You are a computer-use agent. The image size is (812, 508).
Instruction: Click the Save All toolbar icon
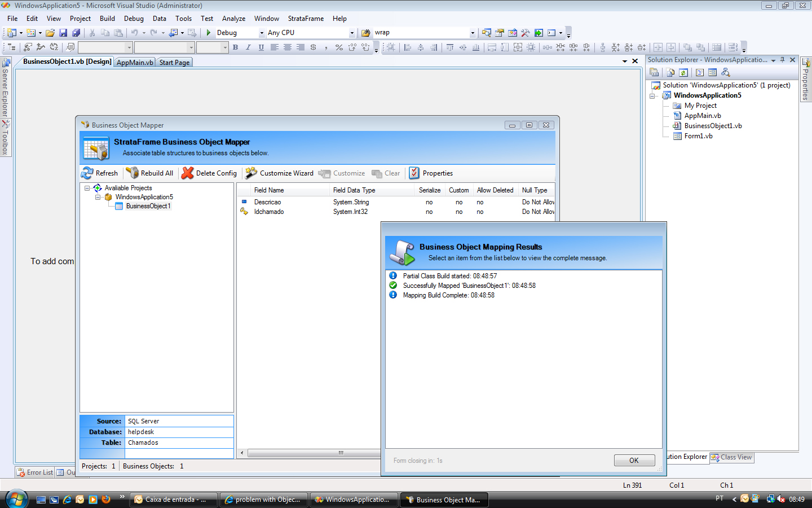coord(76,33)
